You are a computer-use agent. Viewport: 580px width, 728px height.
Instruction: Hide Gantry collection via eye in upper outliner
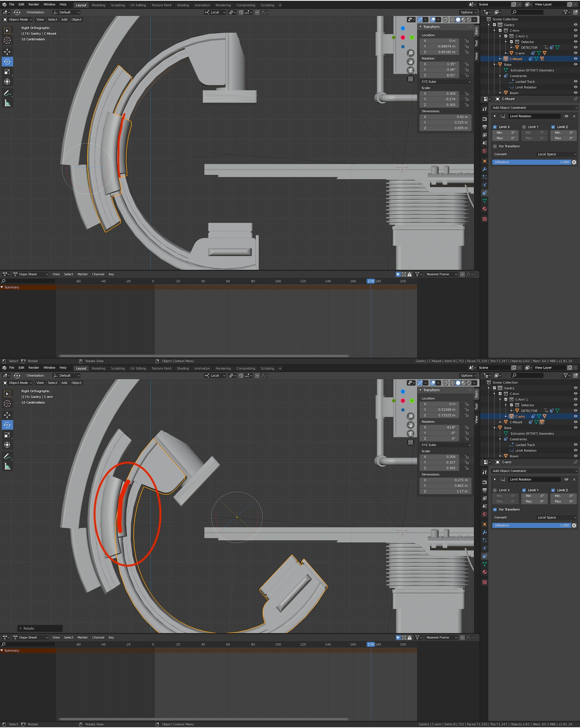pos(575,25)
